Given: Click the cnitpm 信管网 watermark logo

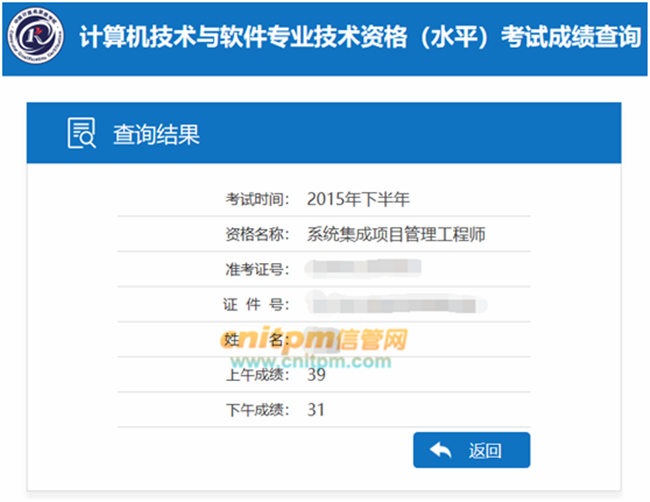Looking at the screenshot, I should pyautogui.click(x=314, y=340).
